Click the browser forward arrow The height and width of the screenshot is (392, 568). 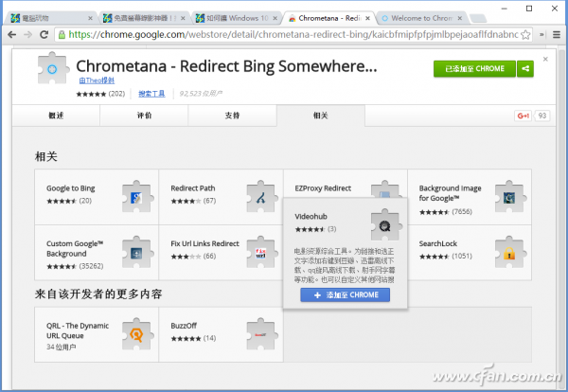tap(27, 34)
